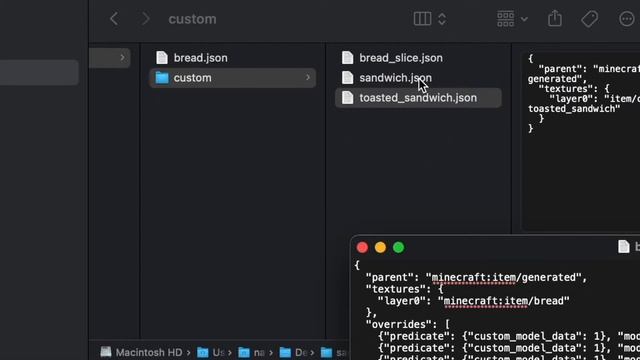Expand the Group By dropdown chevron
Screen dimensions: 640x360
524,19
